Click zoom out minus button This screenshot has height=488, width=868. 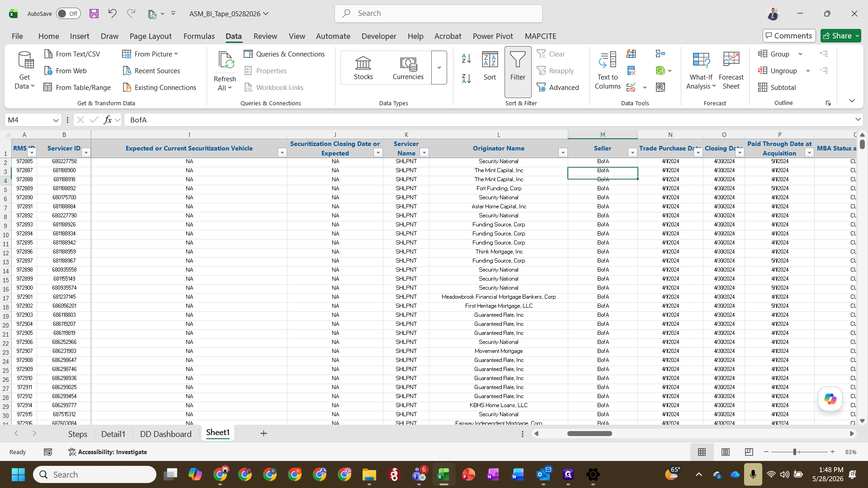click(x=766, y=452)
